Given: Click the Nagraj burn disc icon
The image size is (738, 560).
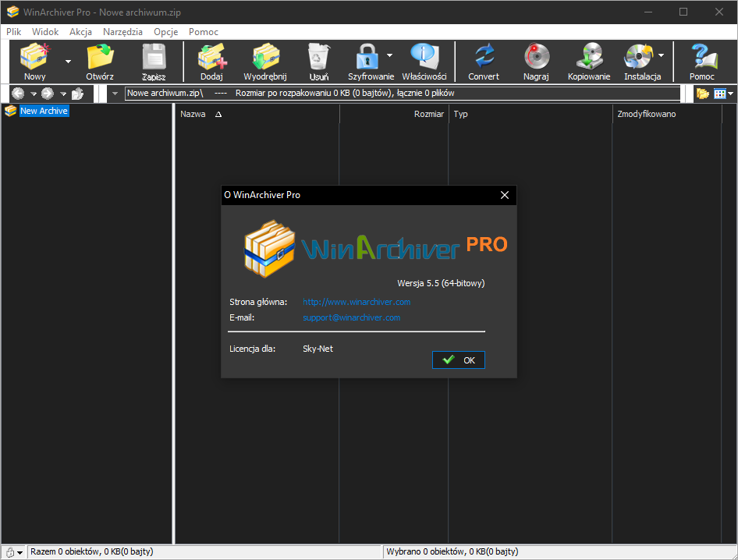Looking at the screenshot, I should [537, 56].
